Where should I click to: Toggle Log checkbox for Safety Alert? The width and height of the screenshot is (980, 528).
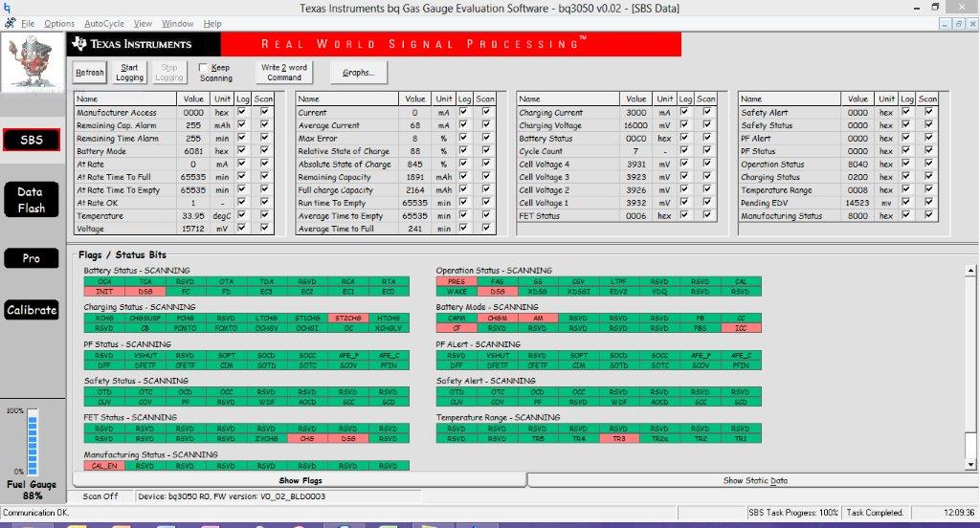point(906,112)
